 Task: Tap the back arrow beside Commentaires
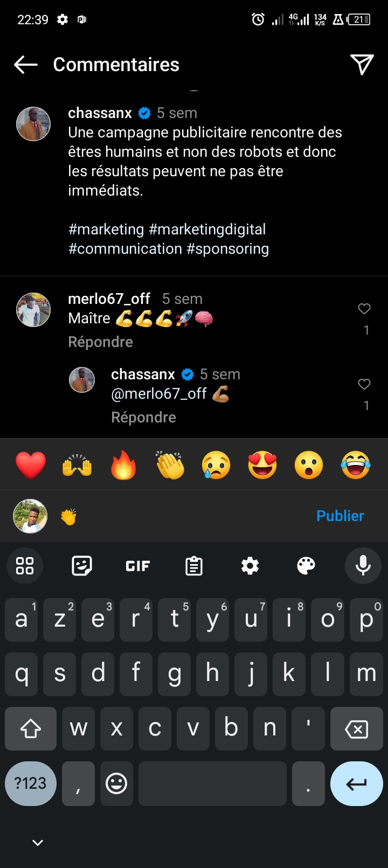click(x=26, y=65)
